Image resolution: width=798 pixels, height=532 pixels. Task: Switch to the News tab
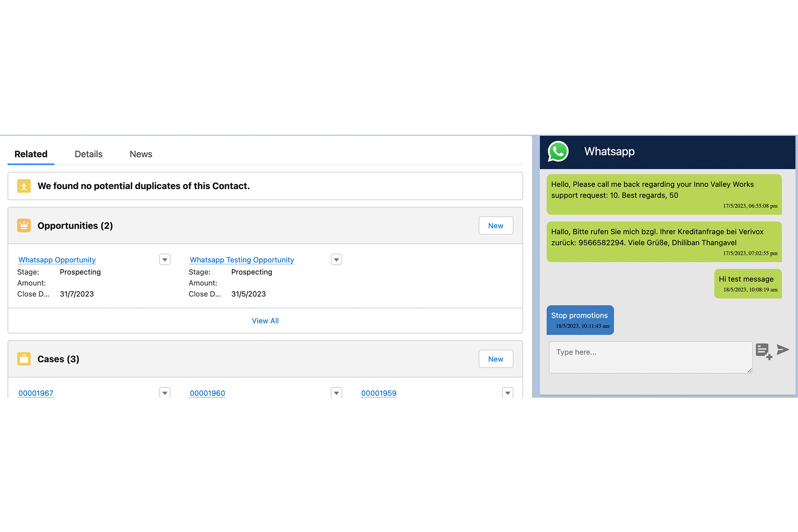pyautogui.click(x=141, y=154)
